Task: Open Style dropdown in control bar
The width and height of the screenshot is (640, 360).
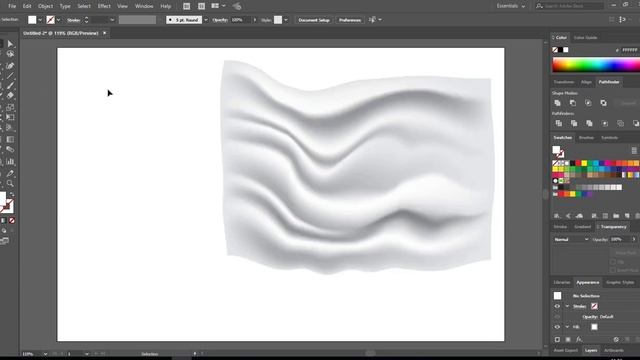Action: pyautogui.click(x=286, y=20)
